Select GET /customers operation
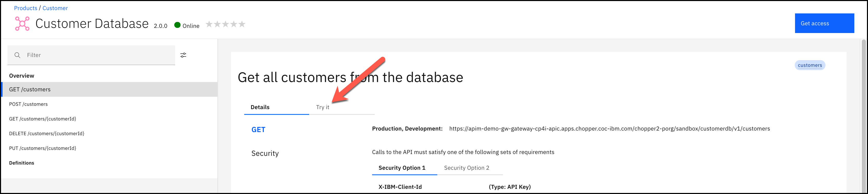The height and width of the screenshot is (194, 868). click(x=109, y=90)
